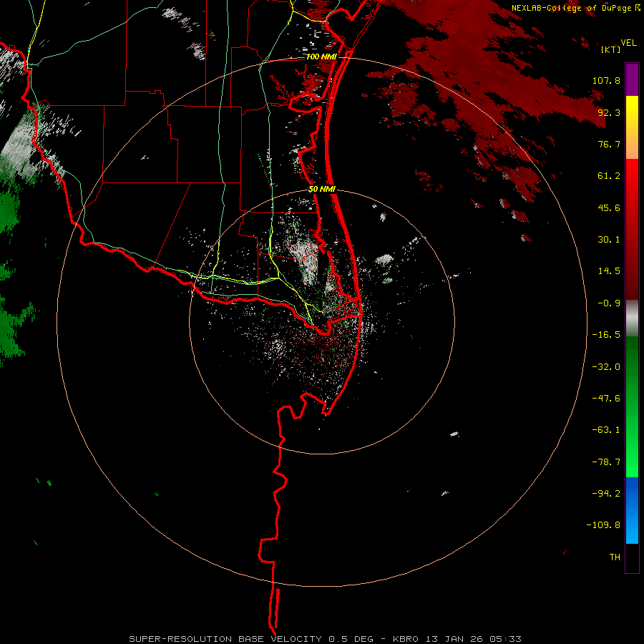Click the 61.2 velocity legend value
The width and height of the screenshot is (644, 644).
609,176
